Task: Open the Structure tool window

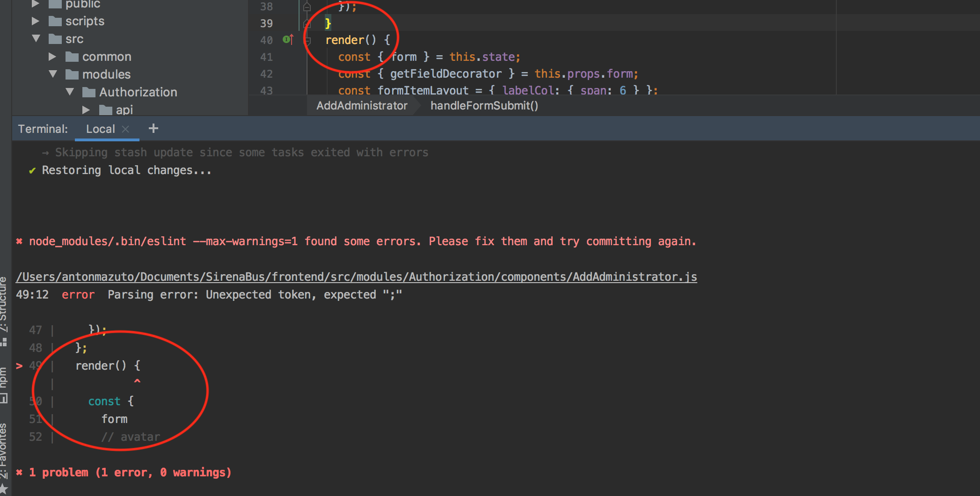Action: [4, 311]
